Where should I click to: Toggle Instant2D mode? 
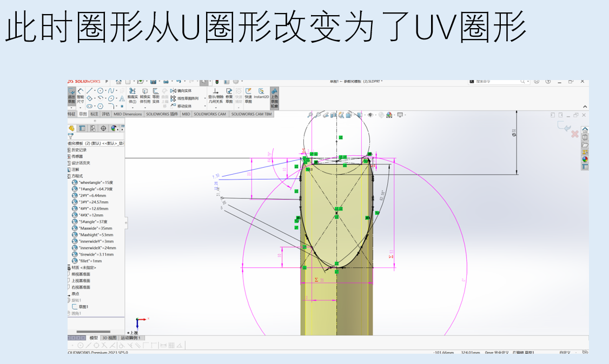click(261, 93)
